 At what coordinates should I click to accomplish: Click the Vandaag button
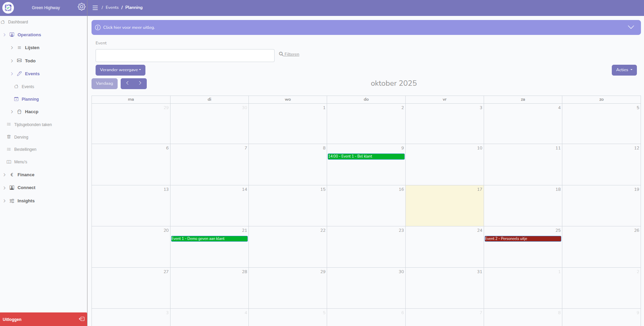(104, 83)
